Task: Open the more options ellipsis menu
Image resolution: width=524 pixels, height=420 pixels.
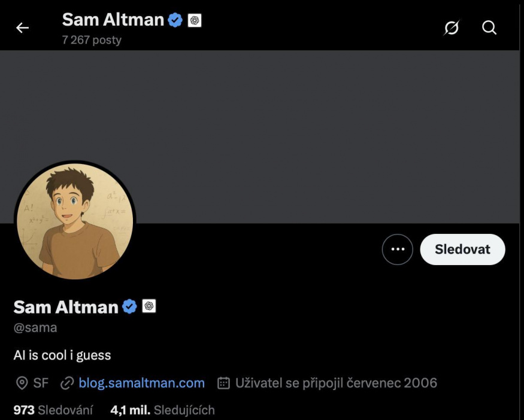Action: (397, 249)
